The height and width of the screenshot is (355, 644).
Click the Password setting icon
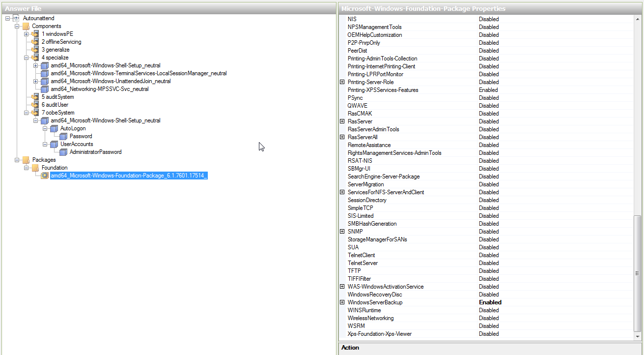point(63,136)
